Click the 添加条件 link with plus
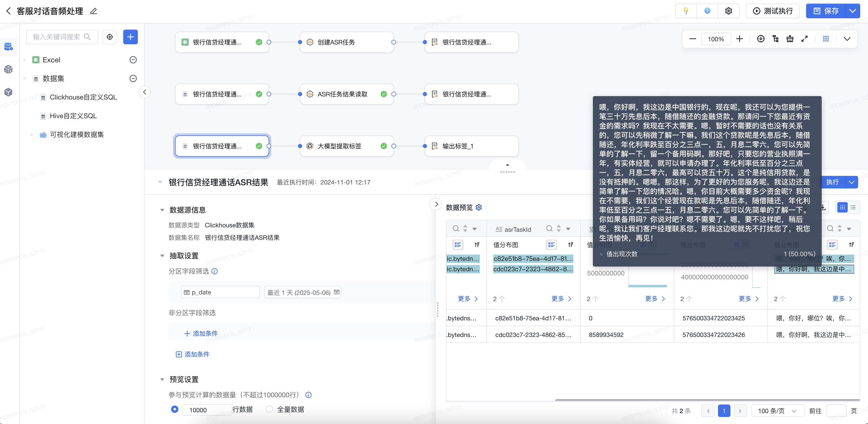868x424 pixels. click(201, 333)
